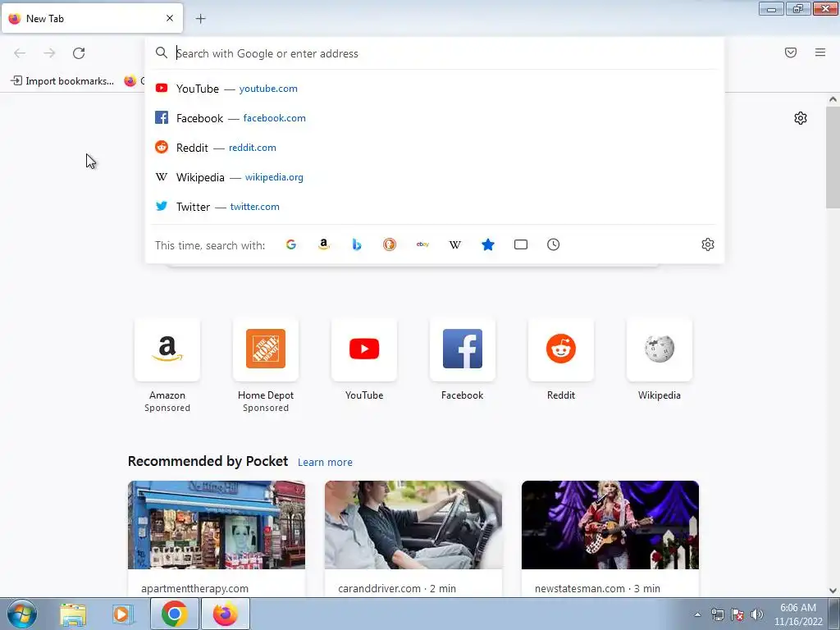
Task: Search bookmarks using the star icon
Action: click(x=488, y=244)
